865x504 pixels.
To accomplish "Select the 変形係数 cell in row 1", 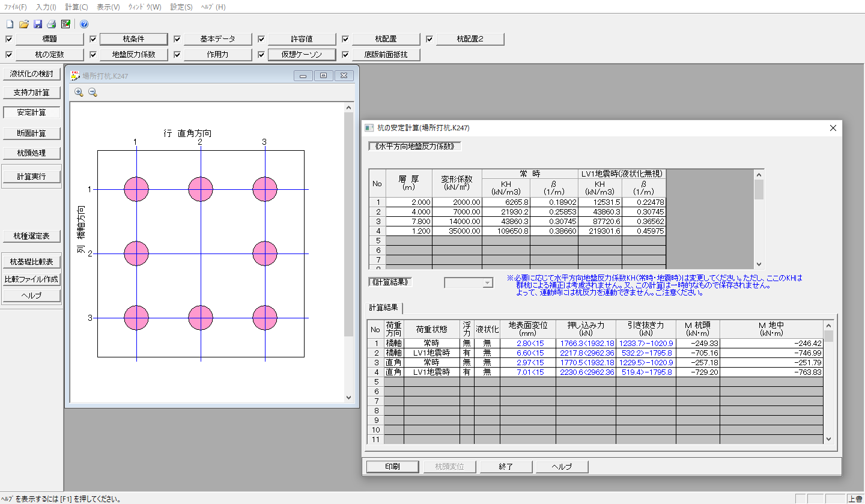I will (x=457, y=202).
